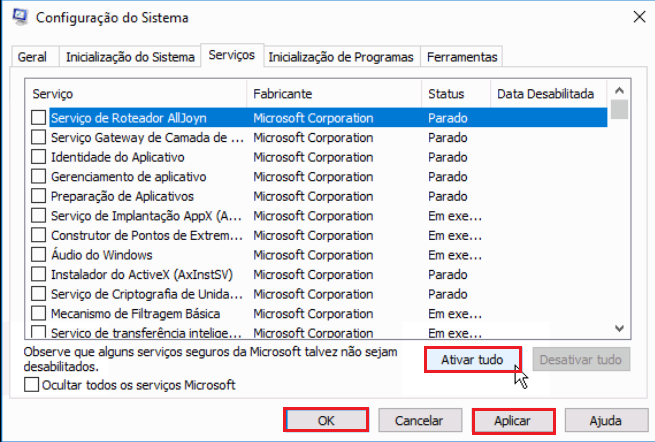Click the Ativar tudo button
This screenshot has width=655, height=442.
tap(472, 360)
